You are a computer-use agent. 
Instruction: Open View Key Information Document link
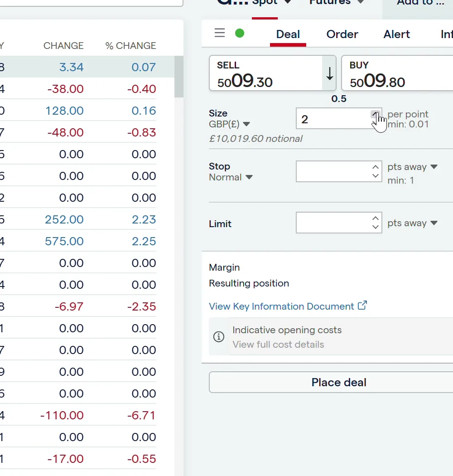(x=281, y=306)
